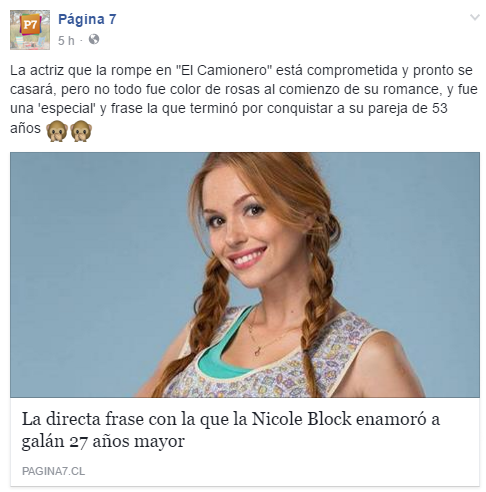Click the necklace pendant in the photo
This screenshot has width=486, height=492.
coord(258,351)
